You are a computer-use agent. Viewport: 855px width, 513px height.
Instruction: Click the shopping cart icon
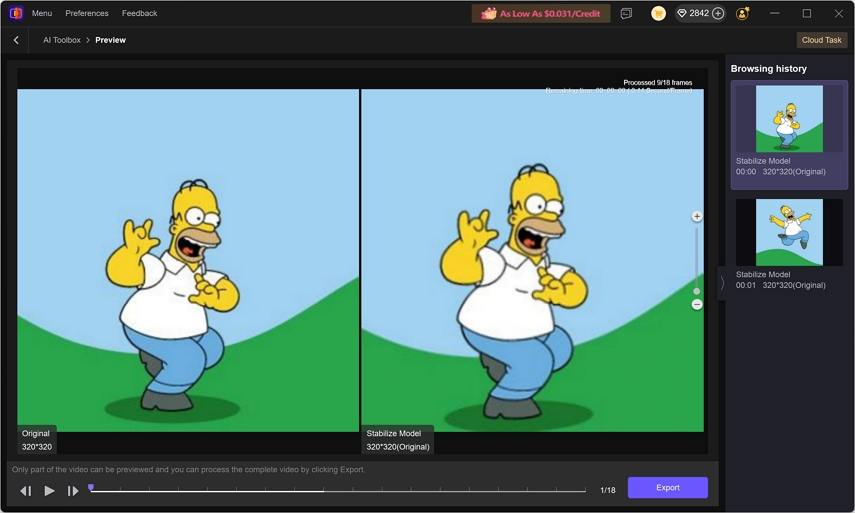pyautogui.click(x=658, y=14)
